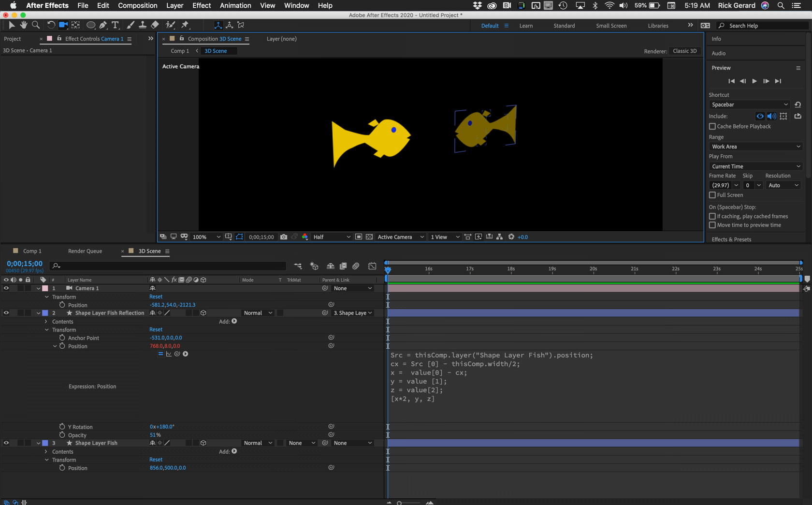This screenshot has height=505, width=812.
Task: Enable the Cache Before Playback checkbox
Action: (x=712, y=126)
